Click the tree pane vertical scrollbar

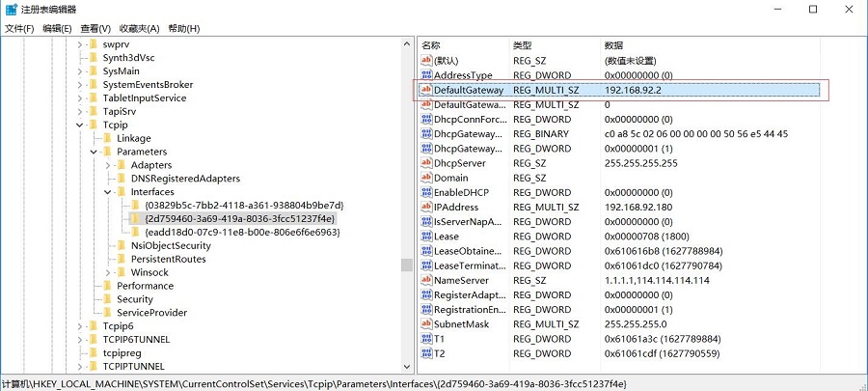click(408, 193)
